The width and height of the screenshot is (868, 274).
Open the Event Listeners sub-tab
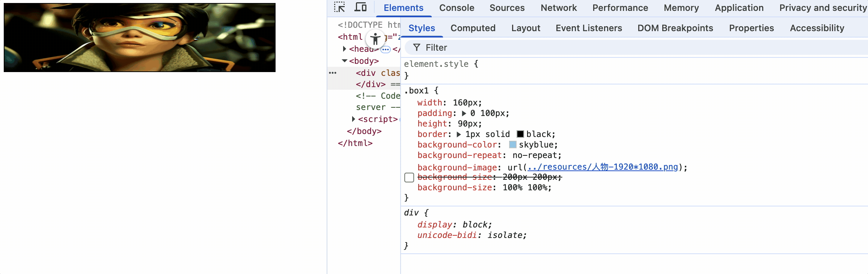pos(589,28)
